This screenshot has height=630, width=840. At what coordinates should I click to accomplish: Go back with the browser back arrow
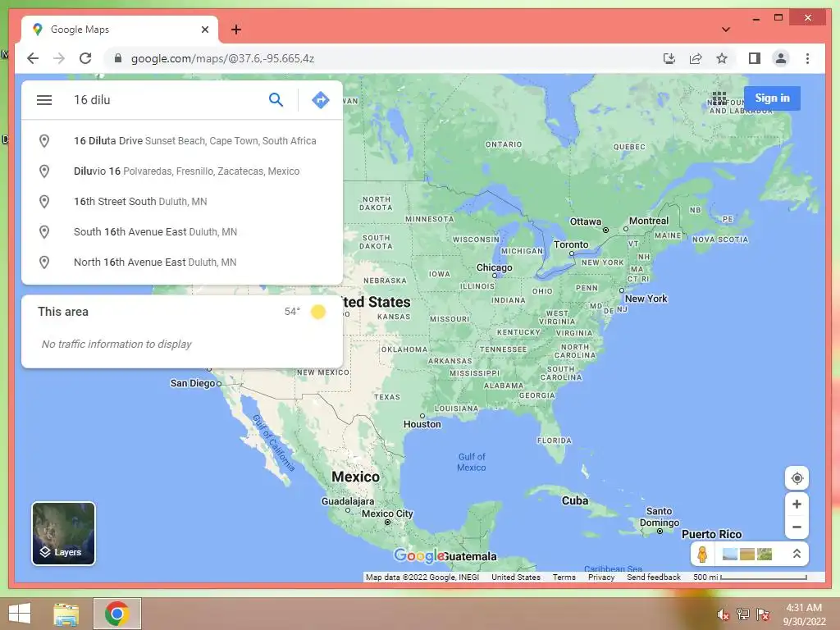click(33, 58)
